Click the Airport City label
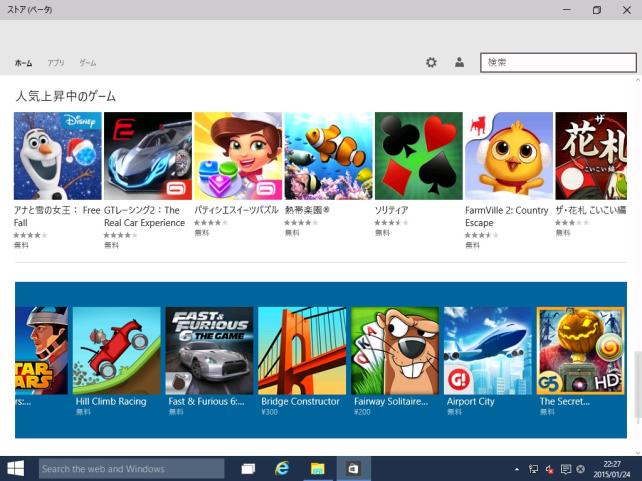 (x=470, y=401)
